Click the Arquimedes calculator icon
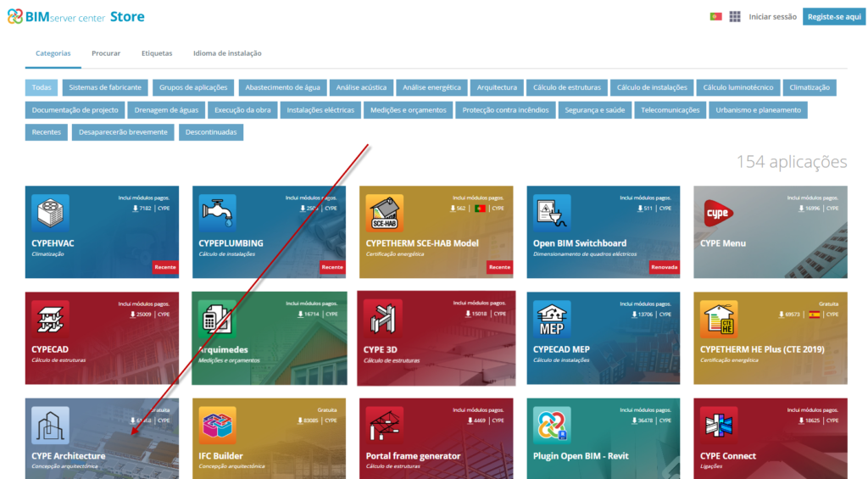This screenshot has height=479, width=868. pyautogui.click(x=217, y=319)
